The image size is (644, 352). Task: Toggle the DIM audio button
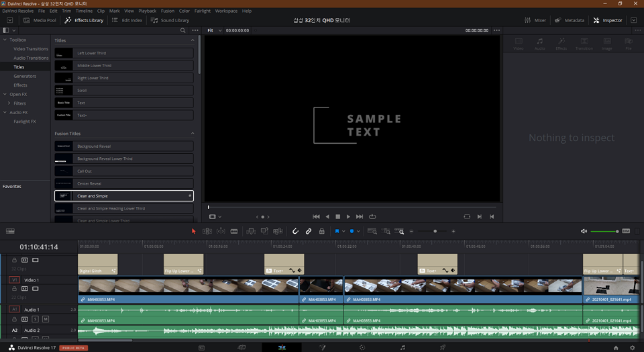626,231
